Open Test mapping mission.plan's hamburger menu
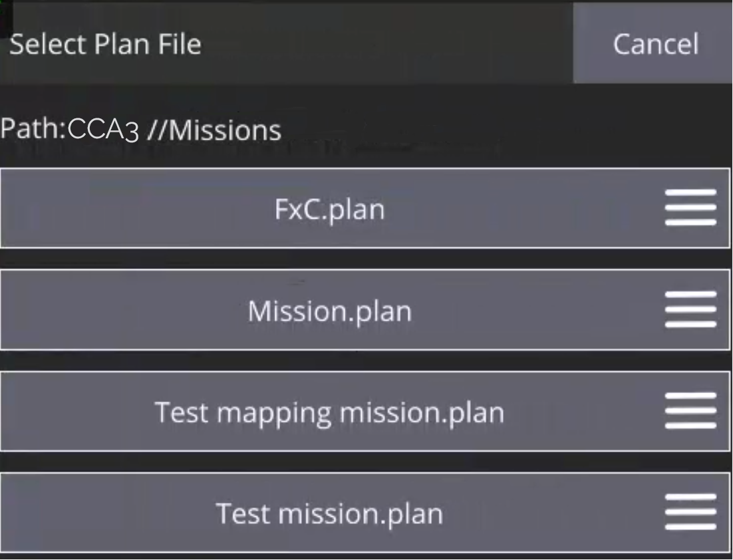The height and width of the screenshot is (560, 733). click(690, 412)
